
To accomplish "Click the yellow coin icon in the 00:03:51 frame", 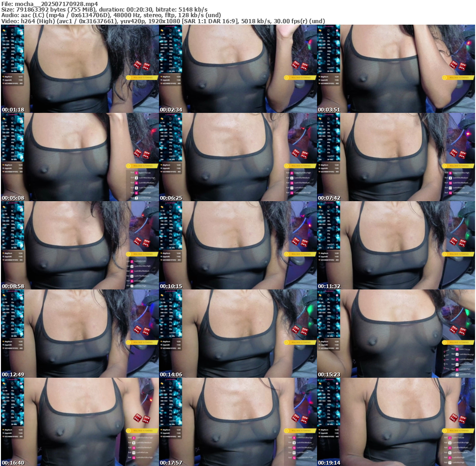I will (444, 78).
